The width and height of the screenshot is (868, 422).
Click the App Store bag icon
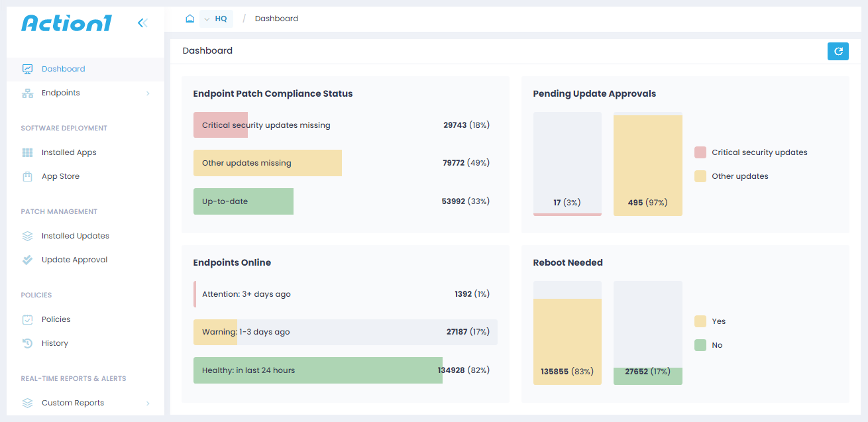(27, 176)
